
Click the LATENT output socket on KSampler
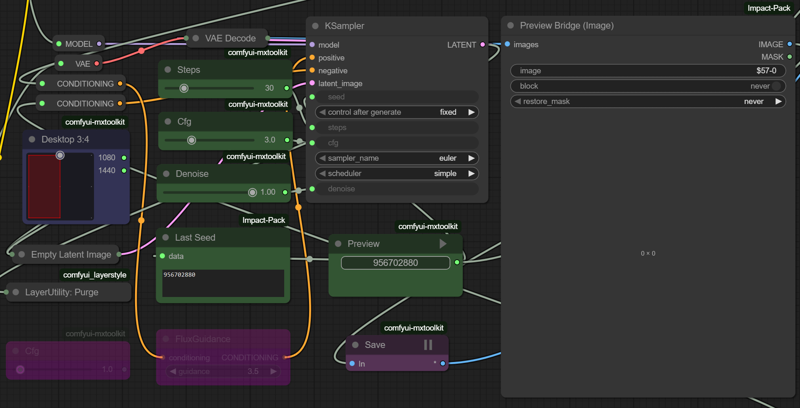pyautogui.click(x=483, y=45)
